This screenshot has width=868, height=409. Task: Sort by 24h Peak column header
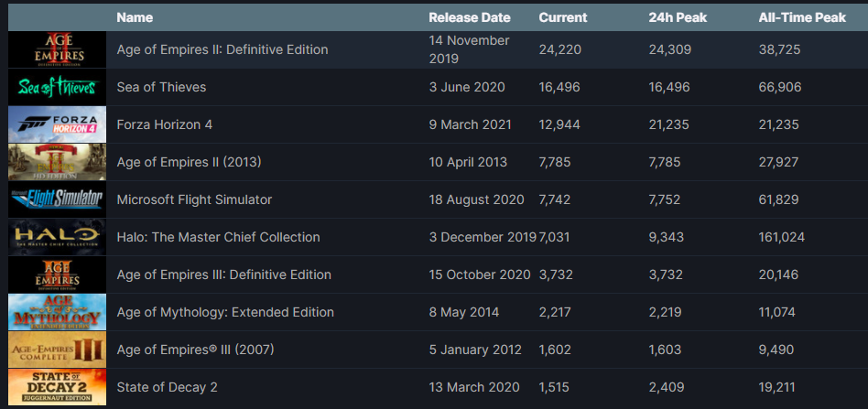(x=678, y=17)
